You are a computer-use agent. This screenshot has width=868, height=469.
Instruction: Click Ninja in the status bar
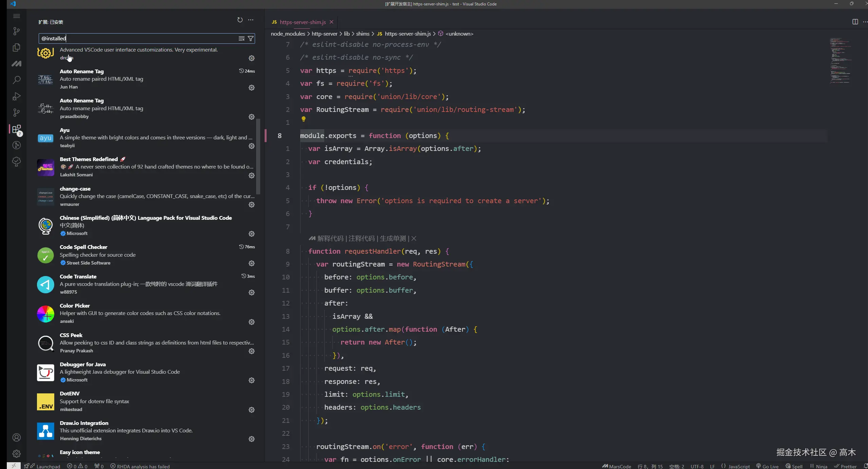(818, 466)
